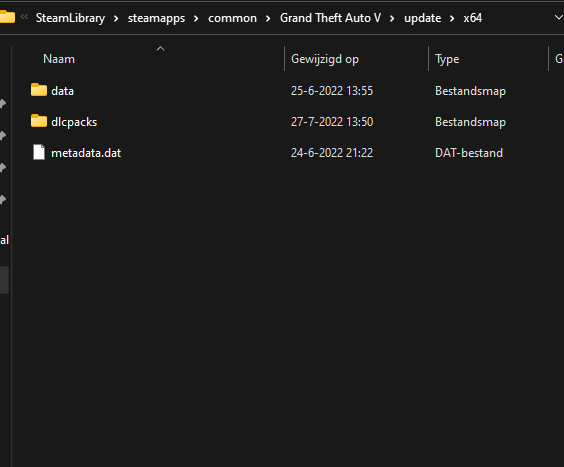Go up to update breadcrumb folder

pos(422,18)
